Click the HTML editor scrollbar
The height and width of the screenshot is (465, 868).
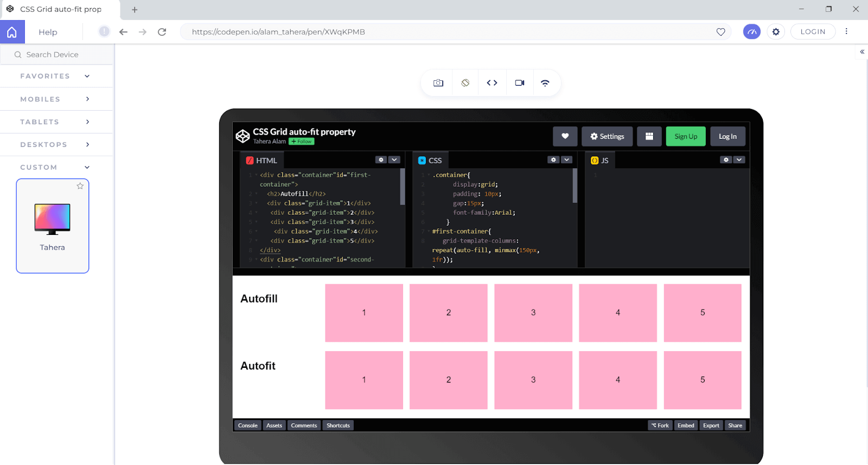point(403,186)
